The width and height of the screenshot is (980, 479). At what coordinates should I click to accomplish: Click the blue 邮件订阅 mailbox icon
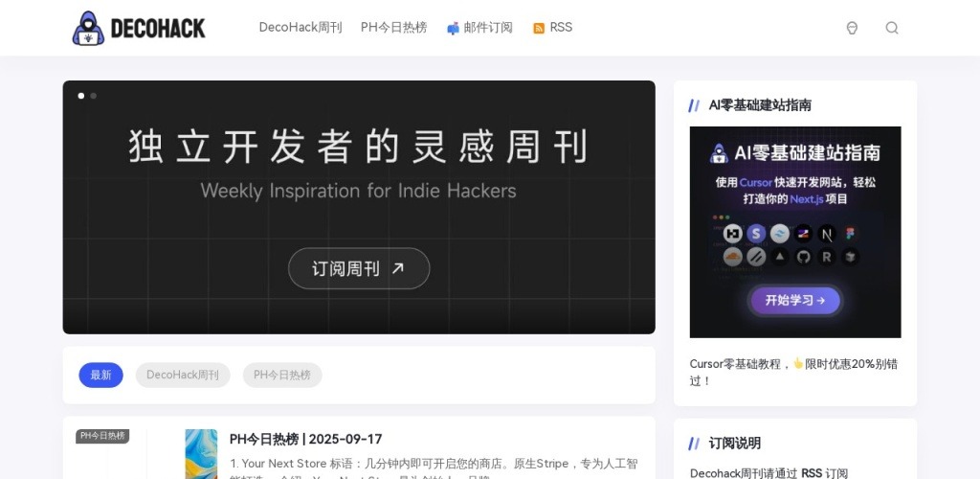click(x=453, y=29)
